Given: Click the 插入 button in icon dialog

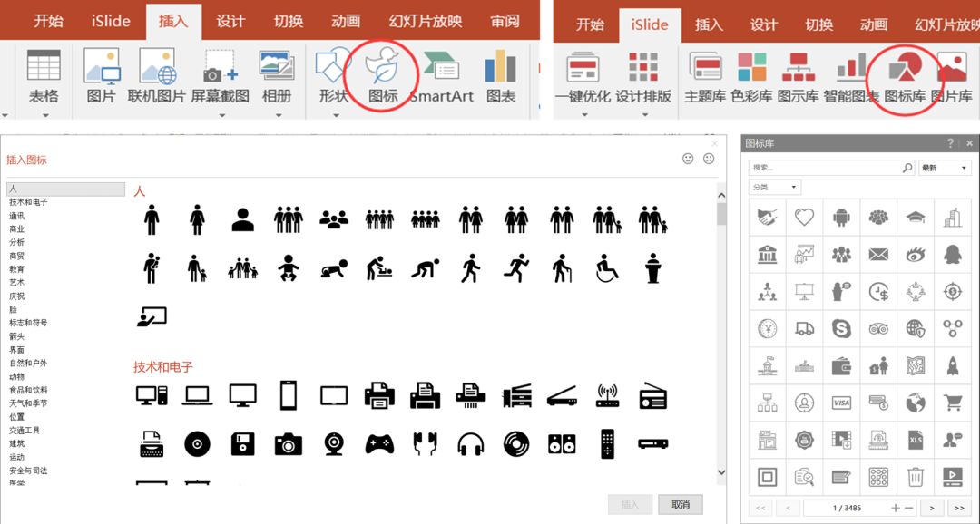Looking at the screenshot, I should tap(630, 505).
